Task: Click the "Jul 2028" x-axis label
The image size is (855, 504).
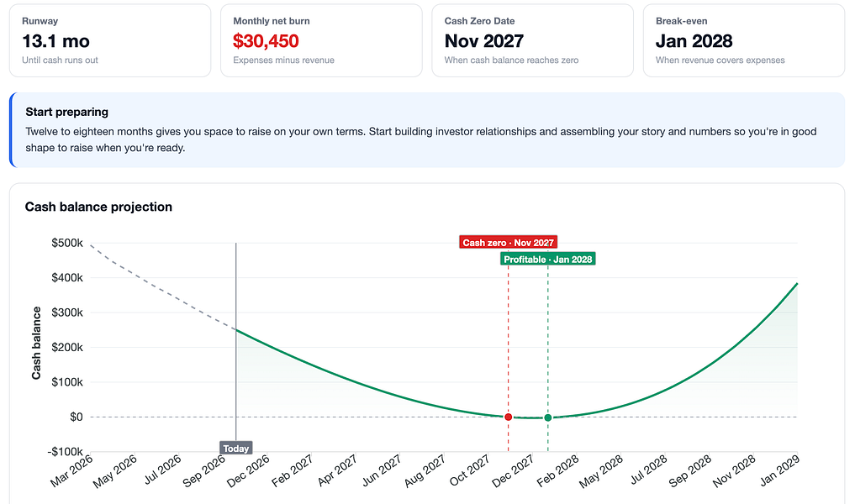Action: pos(649,470)
